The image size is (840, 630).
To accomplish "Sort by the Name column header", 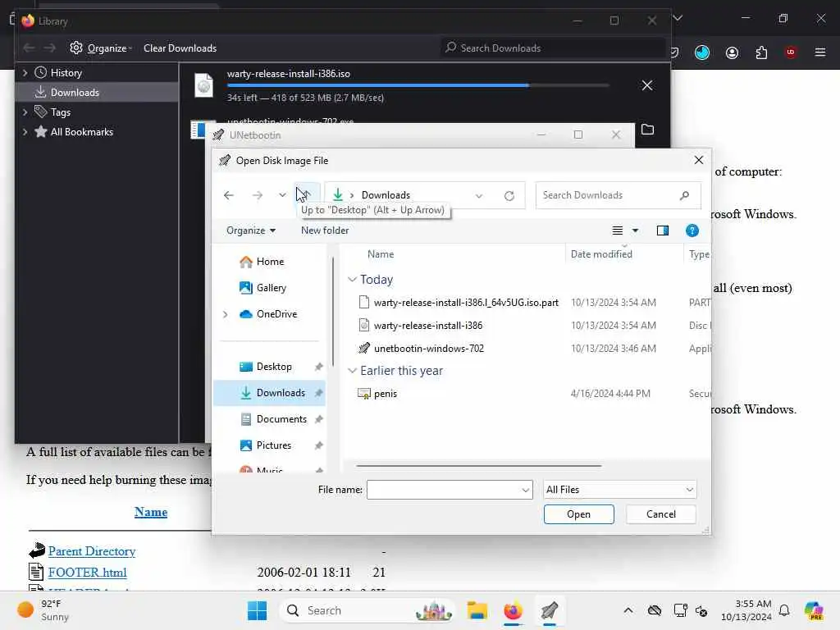I will click(x=381, y=254).
